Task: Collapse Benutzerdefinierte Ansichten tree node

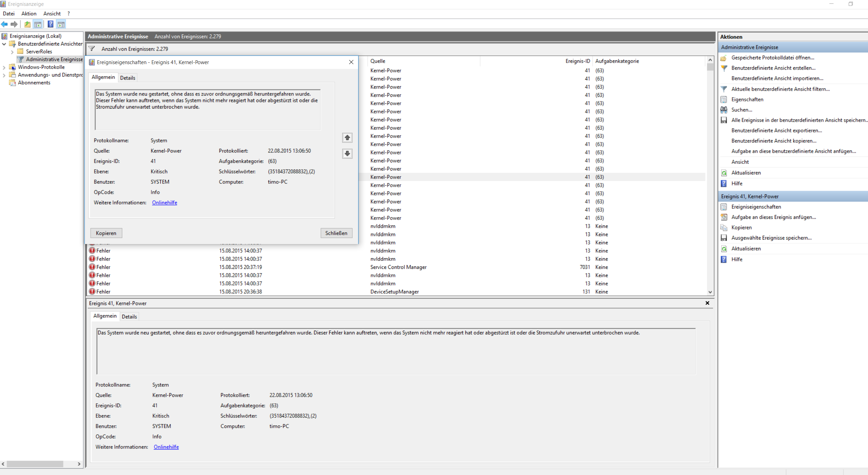Action: click(x=4, y=44)
